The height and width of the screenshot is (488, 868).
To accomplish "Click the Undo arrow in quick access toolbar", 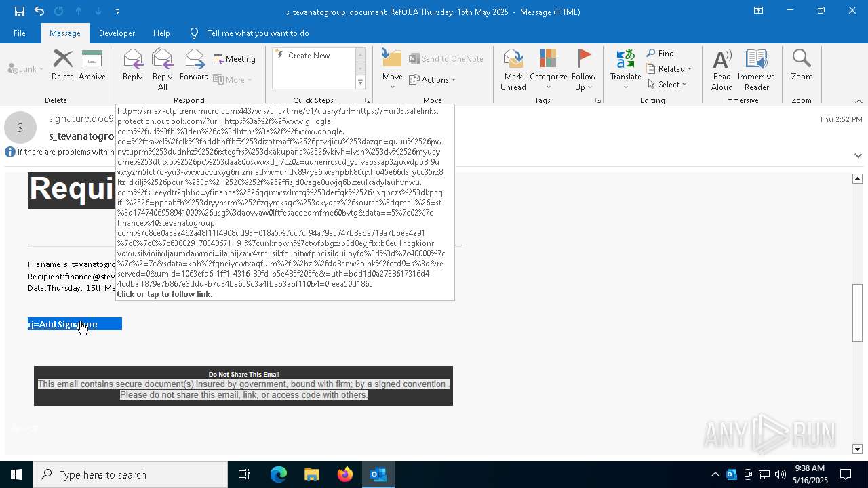I will coord(39,12).
